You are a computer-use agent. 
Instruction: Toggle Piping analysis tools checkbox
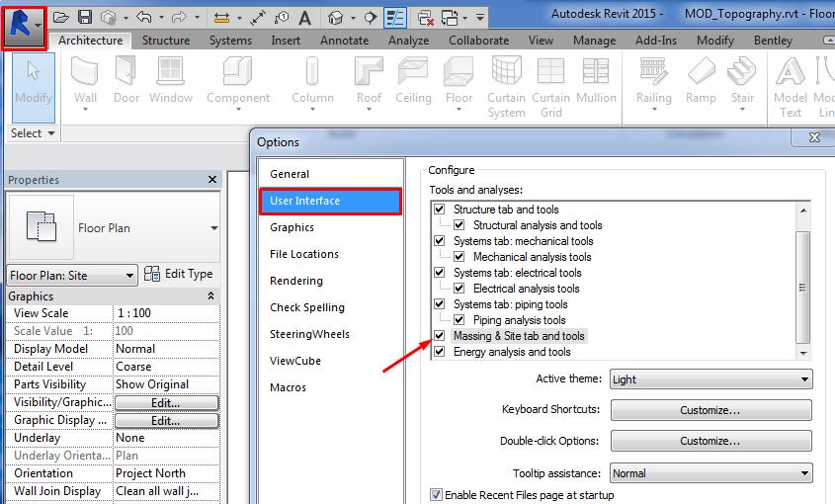[459, 319]
